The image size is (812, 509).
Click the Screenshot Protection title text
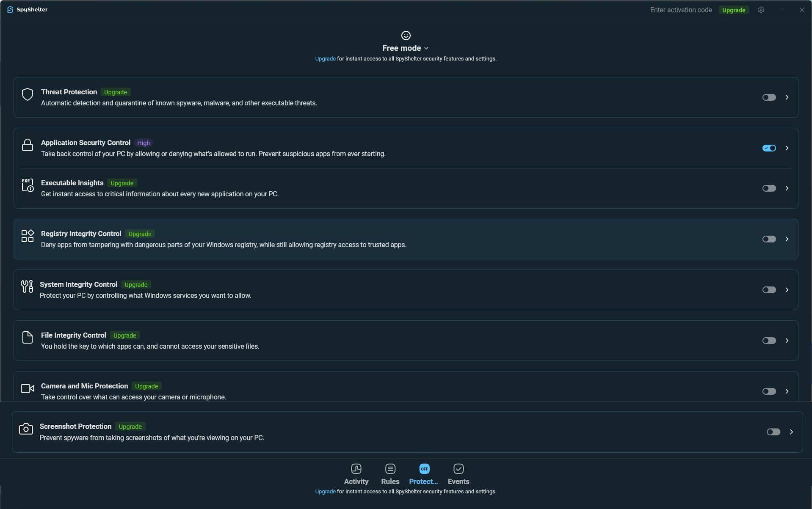click(75, 426)
